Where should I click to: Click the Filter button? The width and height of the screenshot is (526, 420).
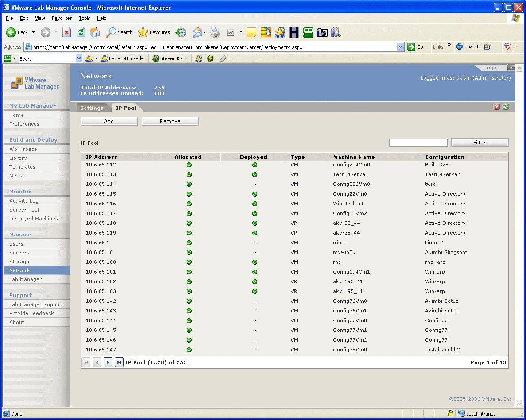pyautogui.click(x=480, y=143)
